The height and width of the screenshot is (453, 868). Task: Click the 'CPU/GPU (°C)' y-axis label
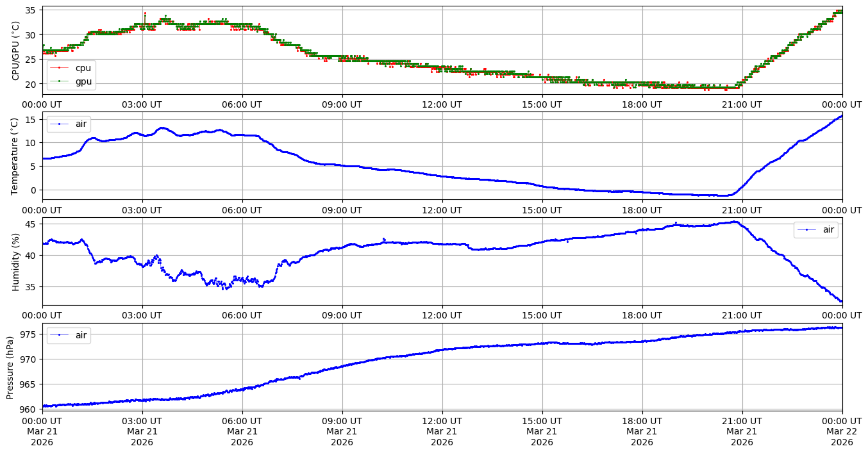coord(16,51)
